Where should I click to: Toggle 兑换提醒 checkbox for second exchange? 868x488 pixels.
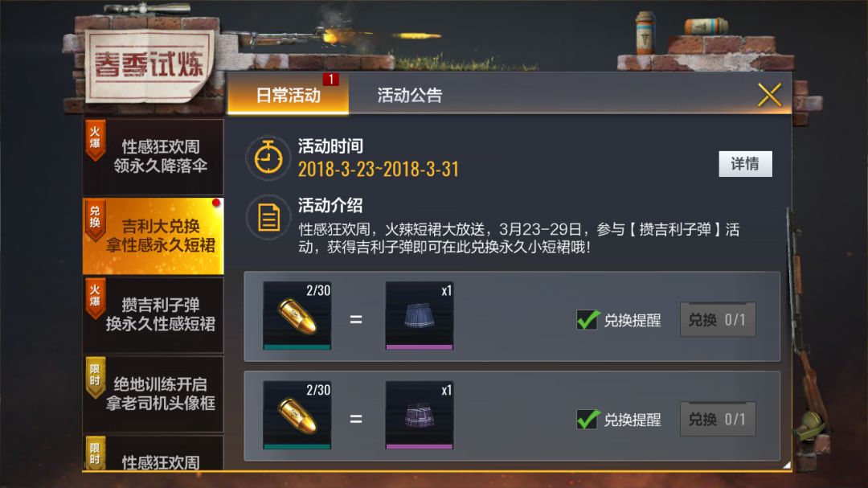588,420
